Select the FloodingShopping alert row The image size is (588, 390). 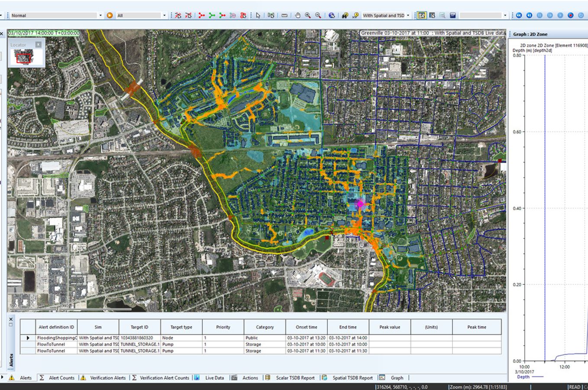click(261, 338)
